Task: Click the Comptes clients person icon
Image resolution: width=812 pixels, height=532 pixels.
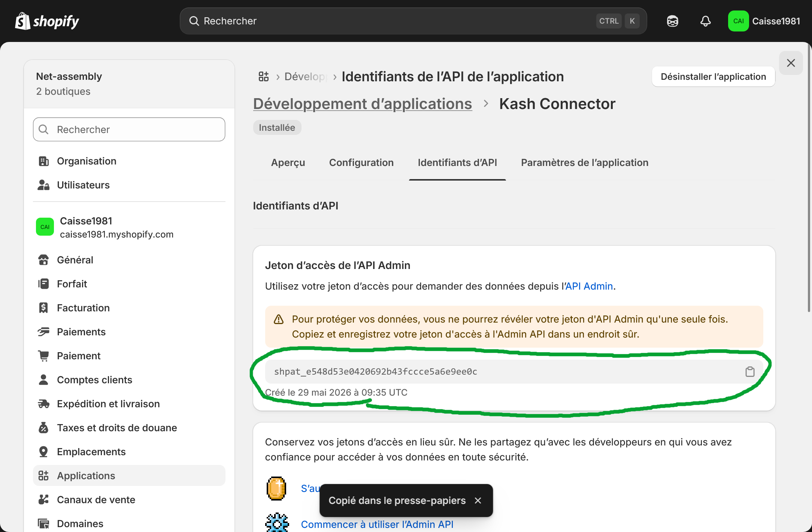Action: point(43,380)
